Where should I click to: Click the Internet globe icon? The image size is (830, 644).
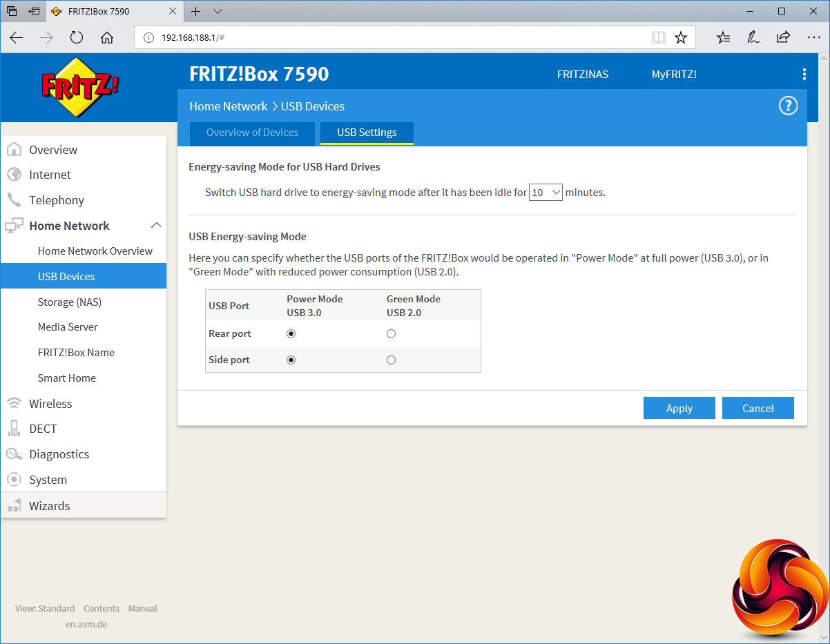coord(14,175)
